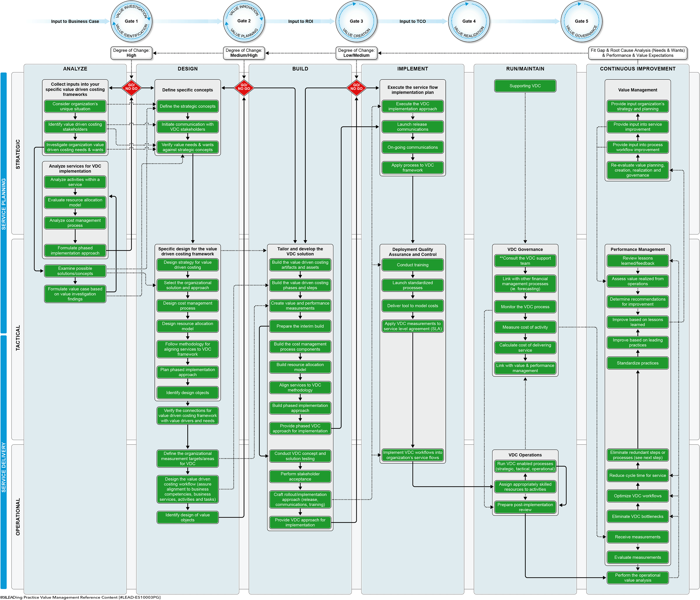Click the OPERATIONAL row label

(x=18, y=516)
